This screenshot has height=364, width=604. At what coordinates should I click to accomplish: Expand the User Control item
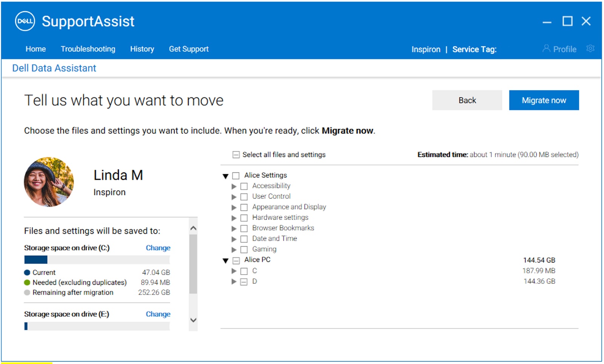(x=234, y=197)
